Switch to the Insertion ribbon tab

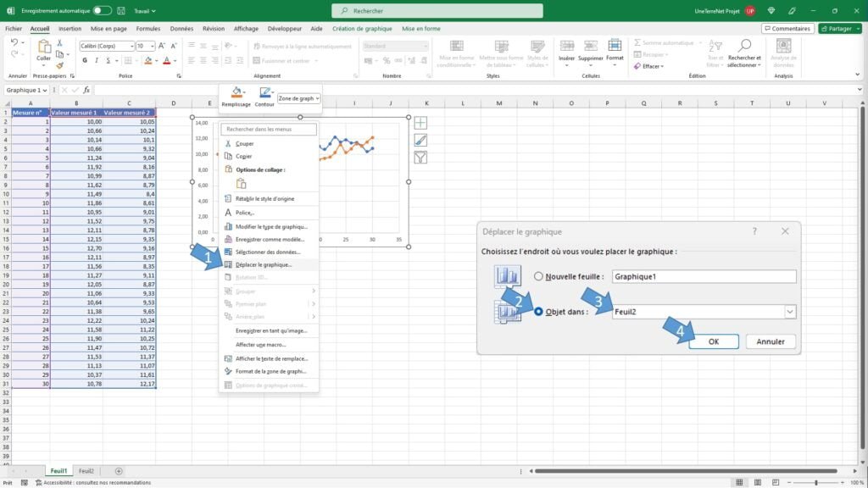[70, 29]
